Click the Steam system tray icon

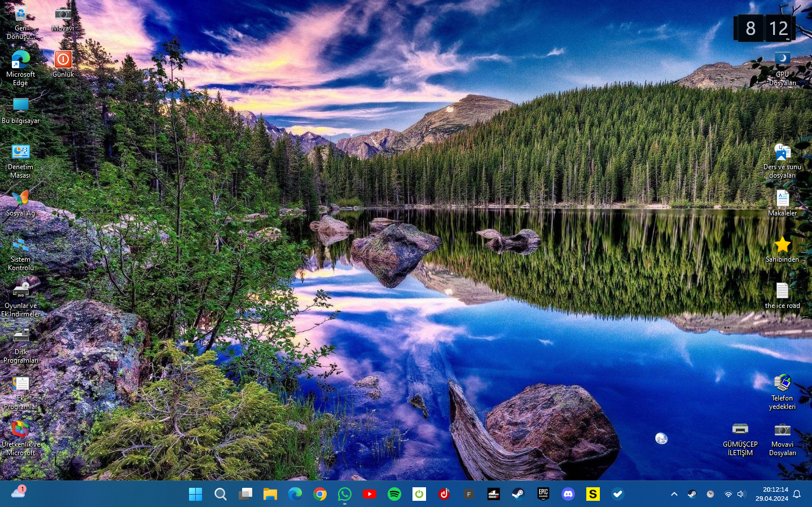point(692,494)
